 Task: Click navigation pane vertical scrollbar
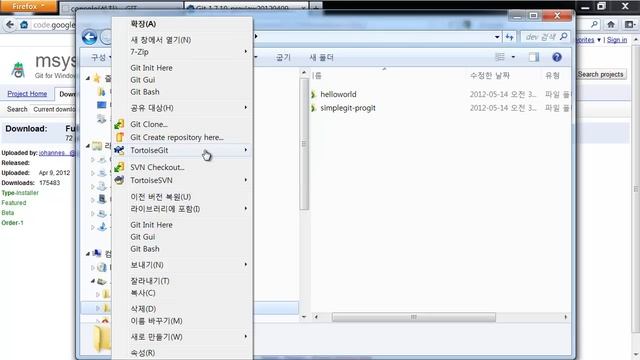pos(304,144)
